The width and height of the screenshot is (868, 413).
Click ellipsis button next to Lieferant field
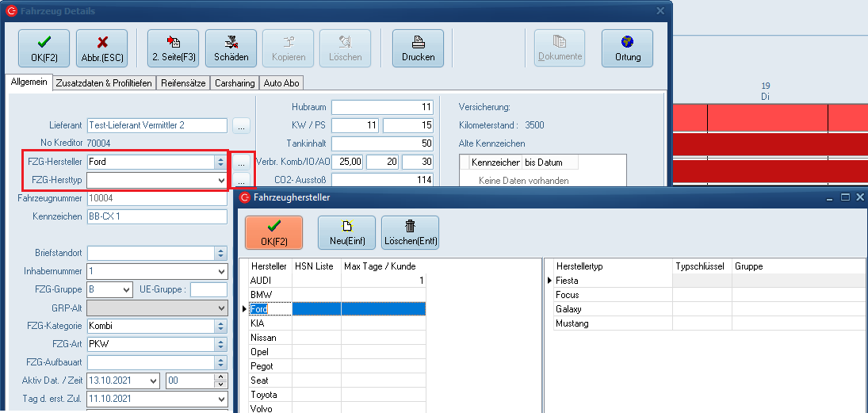tap(241, 125)
